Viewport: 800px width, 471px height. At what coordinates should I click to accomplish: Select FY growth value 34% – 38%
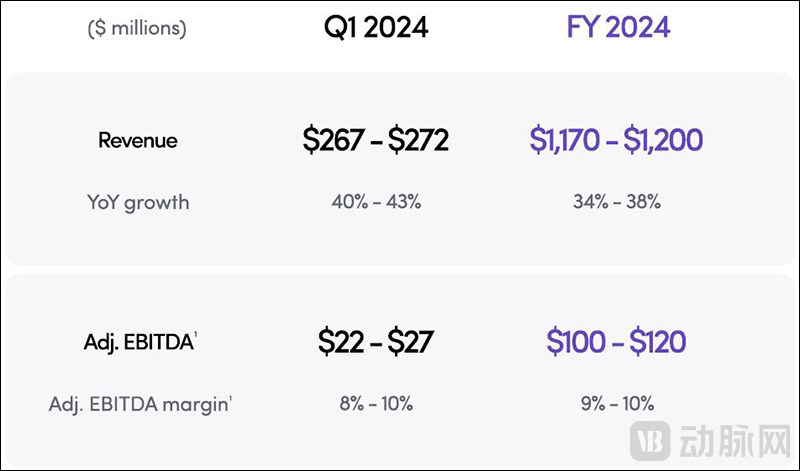[615, 202]
